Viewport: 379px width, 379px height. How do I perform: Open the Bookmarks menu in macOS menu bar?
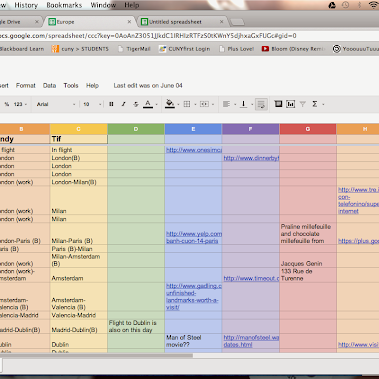click(x=64, y=5)
